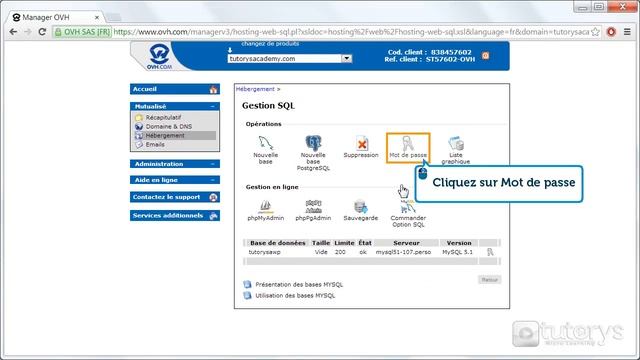Reload the page with refresh icon
Image resolution: width=640 pixels, height=360 pixels.
point(42,31)
